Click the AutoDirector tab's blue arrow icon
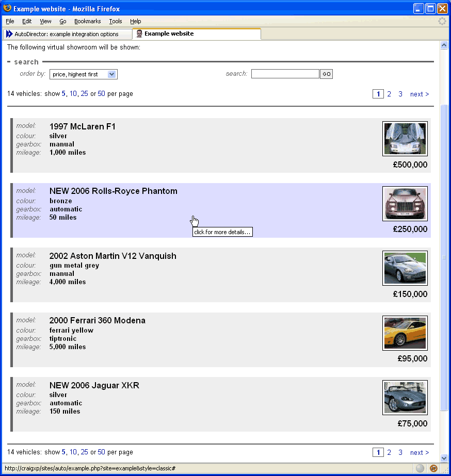The image size is (451, 476). point(9,34)
